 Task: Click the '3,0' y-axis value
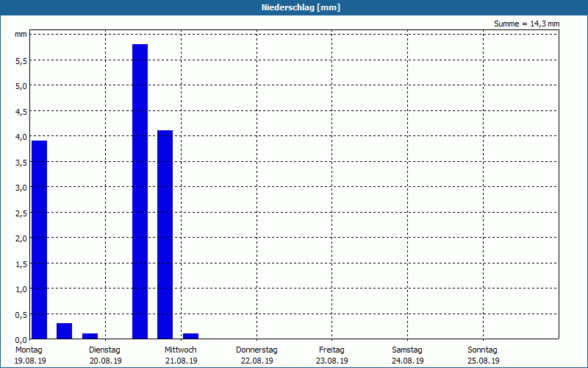click(x=21, y=188)
